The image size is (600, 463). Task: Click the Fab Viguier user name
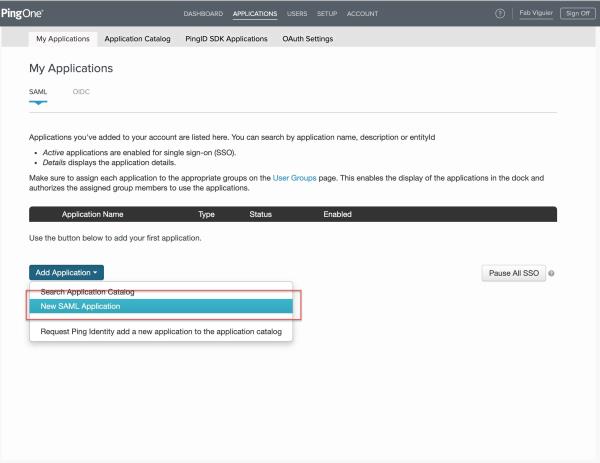[x=536, y=13]
